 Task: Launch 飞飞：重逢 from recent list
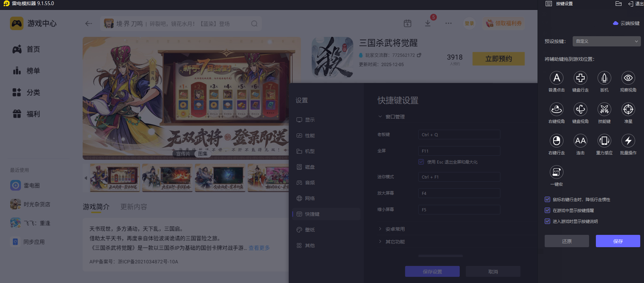click(x=30, y=223)
